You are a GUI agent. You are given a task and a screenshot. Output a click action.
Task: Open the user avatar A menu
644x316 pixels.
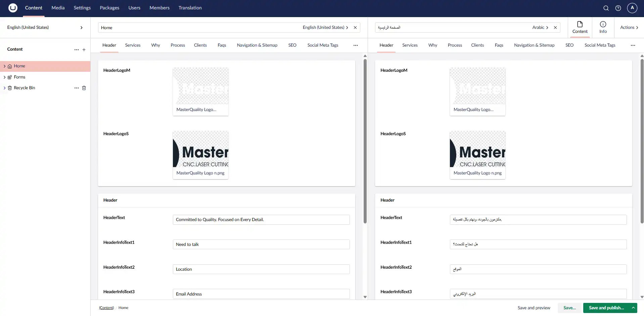[x=632, y=8]
